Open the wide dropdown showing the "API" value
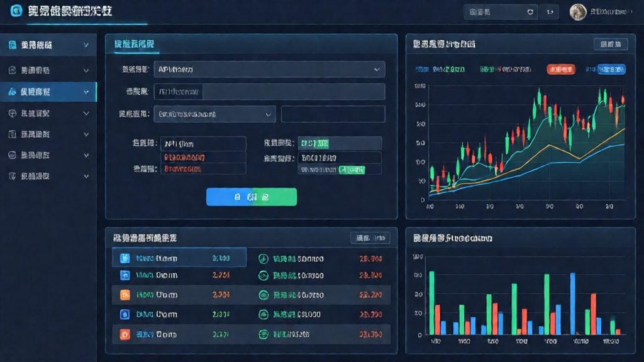The height and width of the screenshot is (362, 644). click(269, 69)
